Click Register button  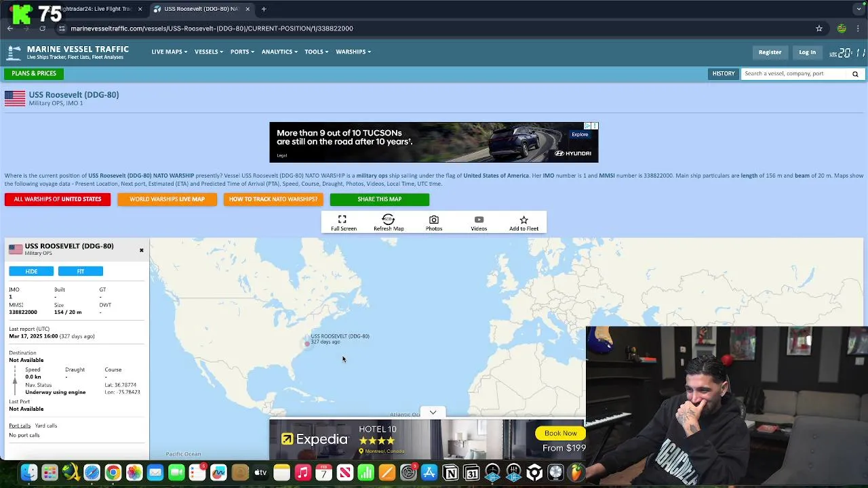(x=770, y=52)
